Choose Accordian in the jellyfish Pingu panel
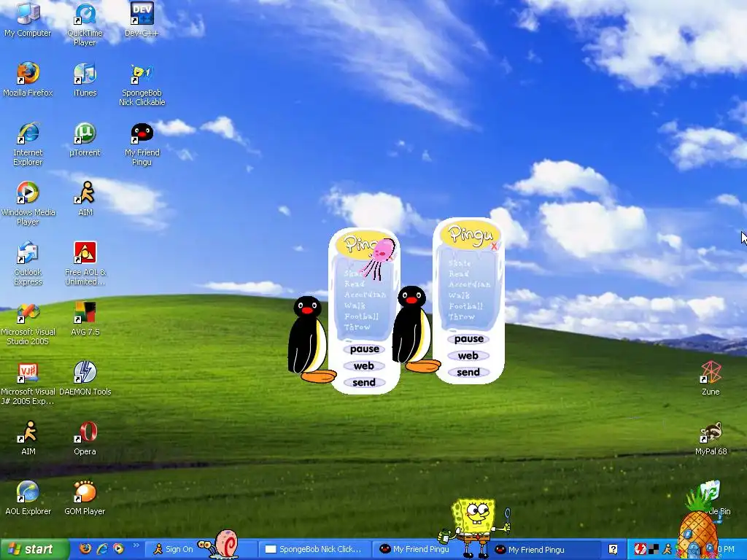The image size is (747, 560). point(365,295)
